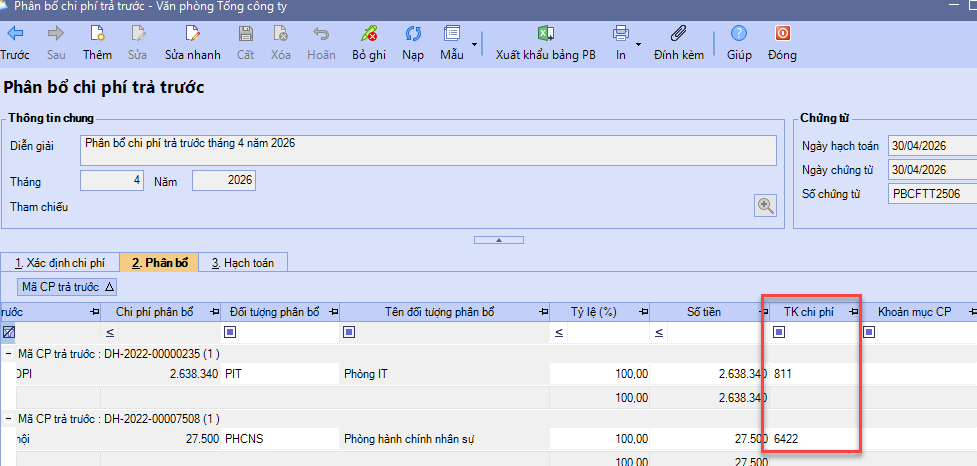Collapse group DH-2022-00007508
This screenshot has width=977, height=466.
click(8, 418)
